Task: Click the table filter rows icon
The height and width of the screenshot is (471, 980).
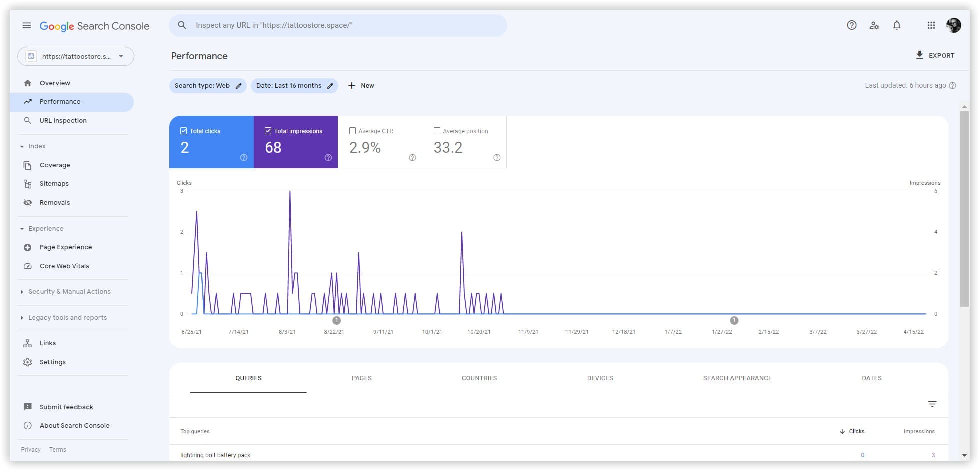Action: 932,404
